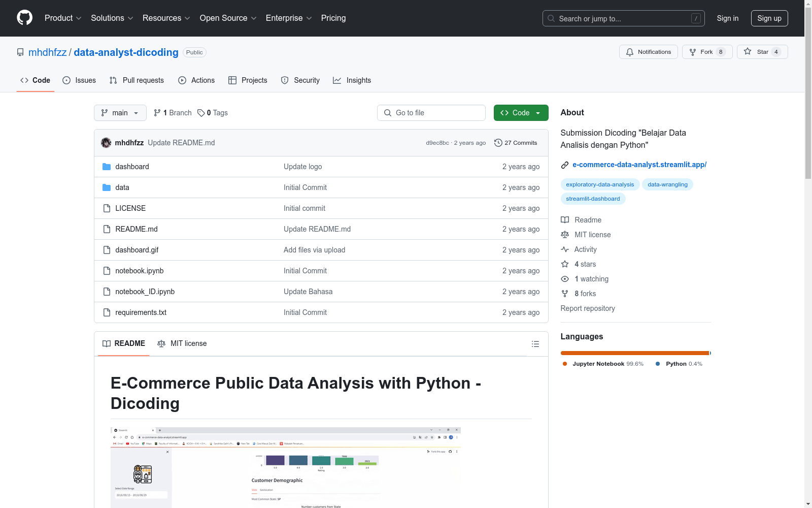Click the pulse icon next to Activity
This screenshot has height=508, width=812.
(565, 249)
